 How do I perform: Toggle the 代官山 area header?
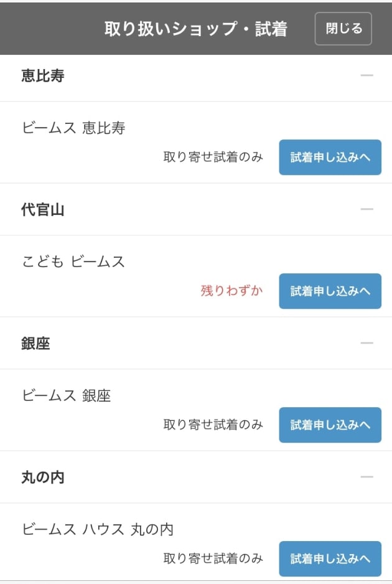pyautogui.click(x=196, y=209)
